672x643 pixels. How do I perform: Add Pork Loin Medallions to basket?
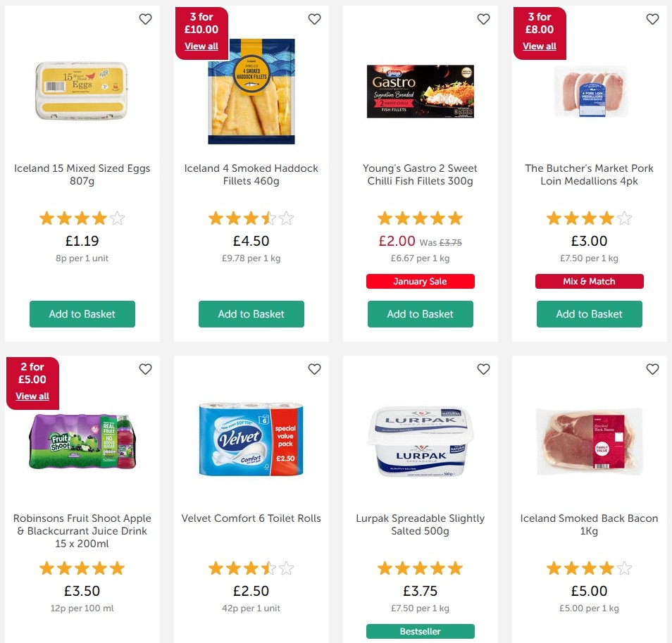tap(589, 314)
